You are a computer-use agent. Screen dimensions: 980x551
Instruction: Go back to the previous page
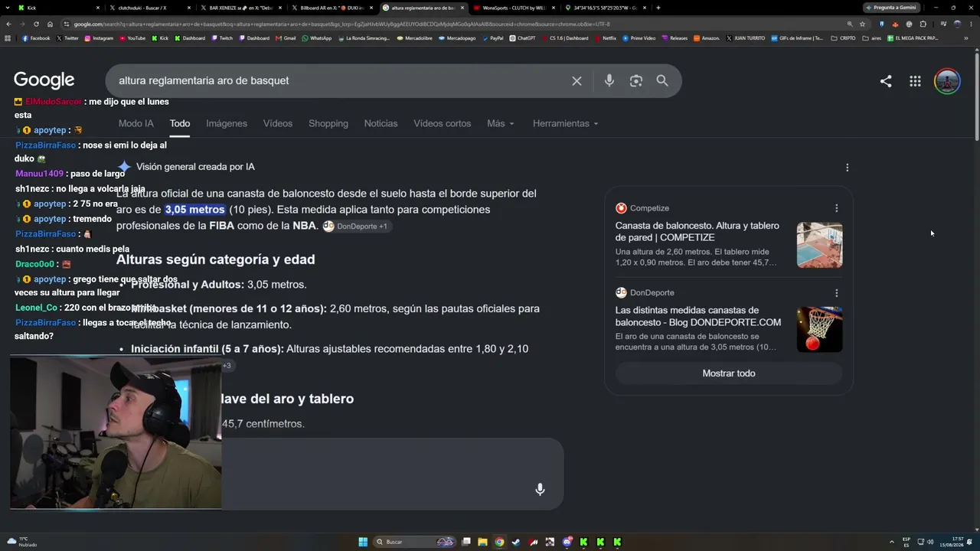tap(8, 24)
